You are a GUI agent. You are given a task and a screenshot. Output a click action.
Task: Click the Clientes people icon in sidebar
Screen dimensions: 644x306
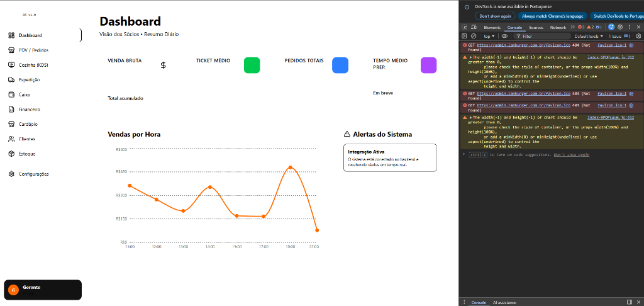(11, 139)
